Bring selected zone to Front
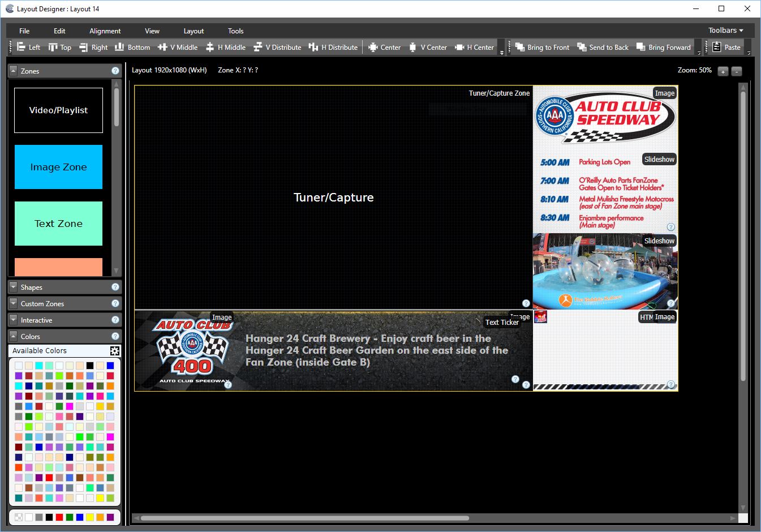 (x=542, y=48)
